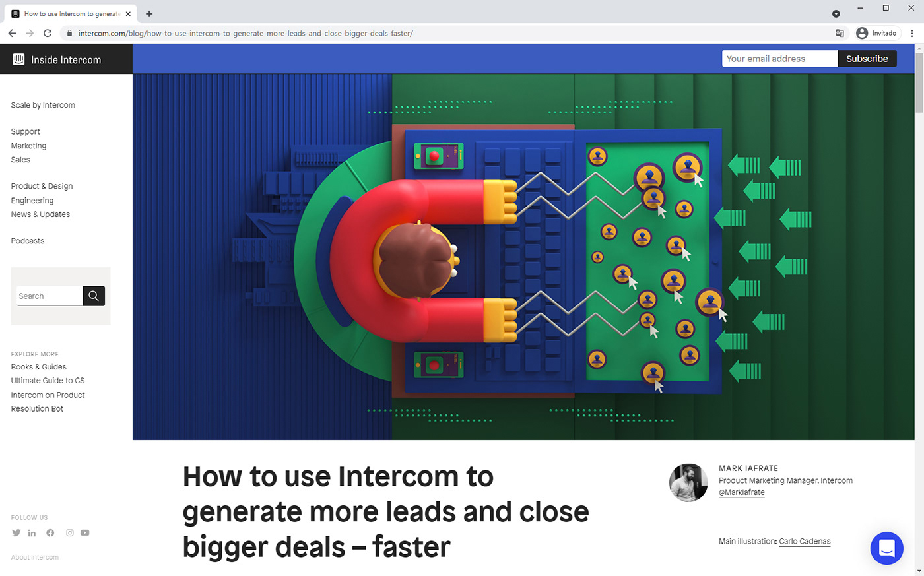Open the tab search dropdown arrow
Viewport: 924px width, 576px height.
coord(836,13)
